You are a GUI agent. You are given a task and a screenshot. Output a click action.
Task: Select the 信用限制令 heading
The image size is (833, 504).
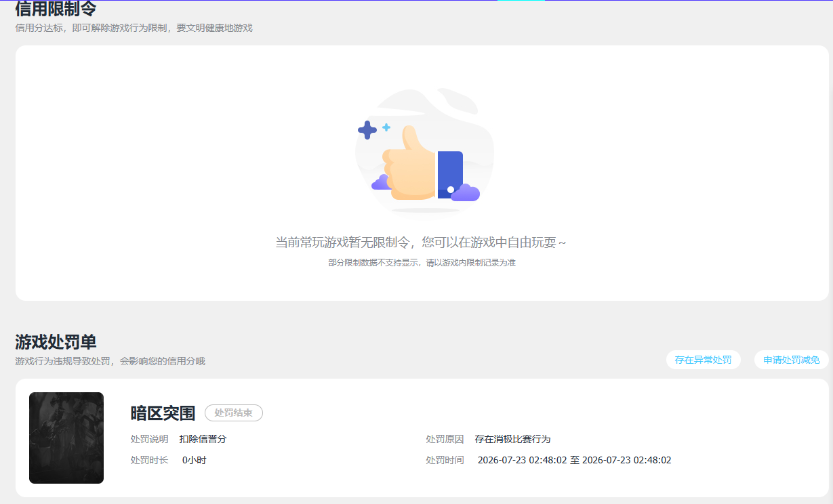(x=56, y=9)
